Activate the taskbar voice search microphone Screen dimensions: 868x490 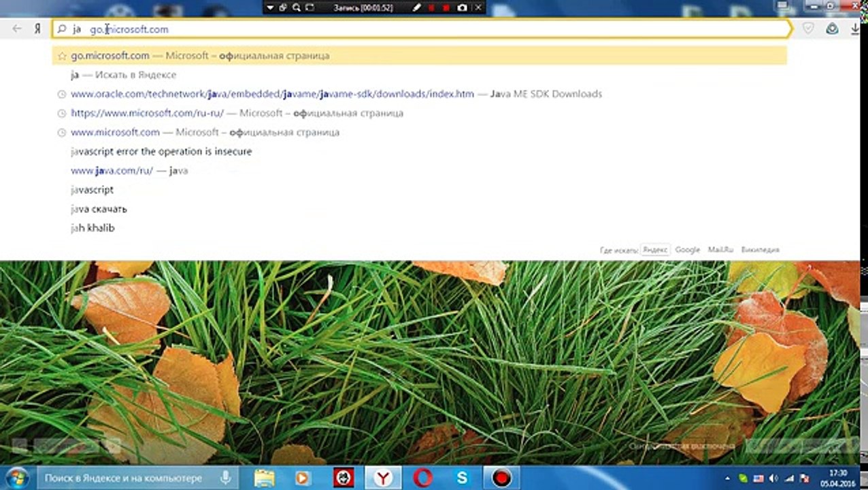click(x=225, y=478)
